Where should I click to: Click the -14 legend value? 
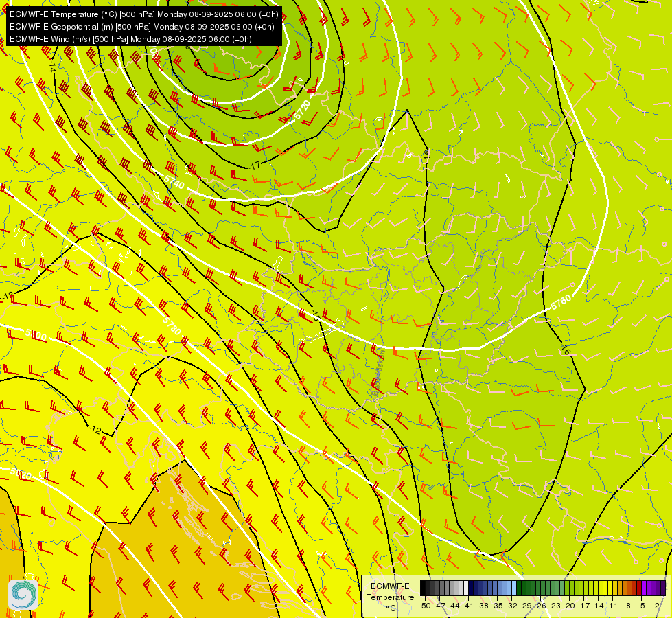tap(599, 606)
